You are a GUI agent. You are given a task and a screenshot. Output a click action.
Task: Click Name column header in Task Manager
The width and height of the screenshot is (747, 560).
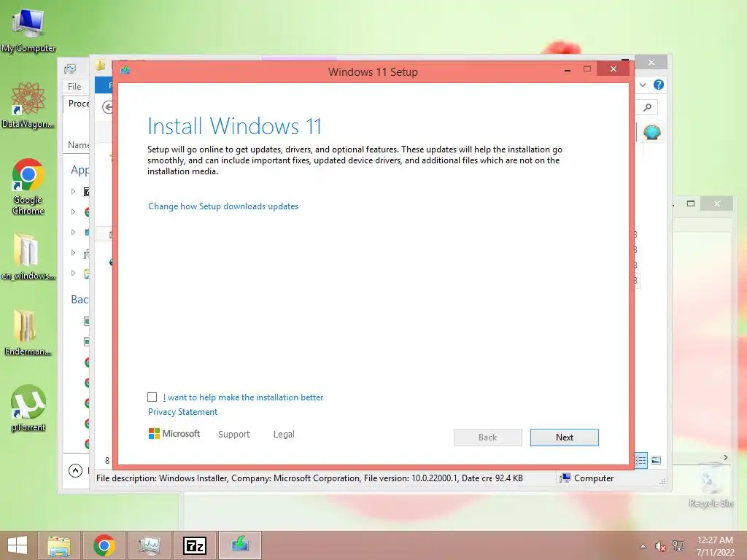[78, 145]
